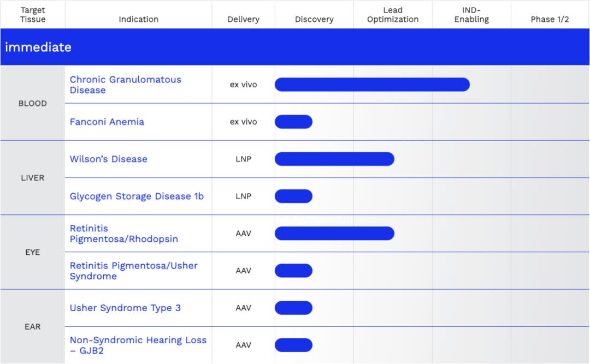This screenshot has width=590, height=364.
Task: Click the Fanconi Anemia progress bar
Action: pyautogui.click(x=293, y=122)
